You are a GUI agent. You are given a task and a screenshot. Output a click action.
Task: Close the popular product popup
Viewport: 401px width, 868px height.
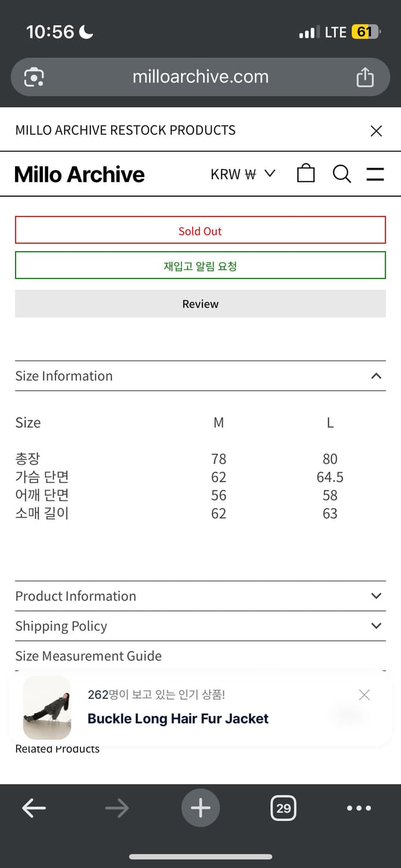(x=364, y=694)
